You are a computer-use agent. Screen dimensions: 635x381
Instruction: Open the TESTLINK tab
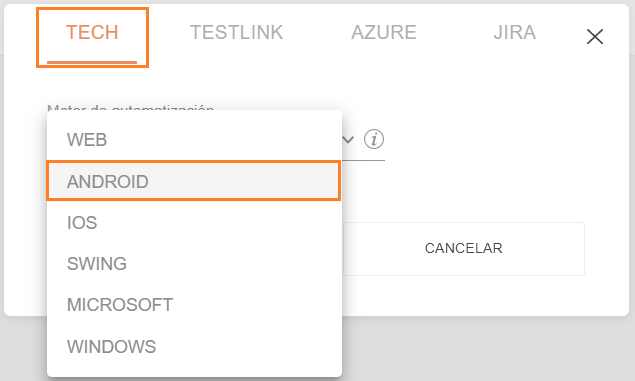coord(237,32)
